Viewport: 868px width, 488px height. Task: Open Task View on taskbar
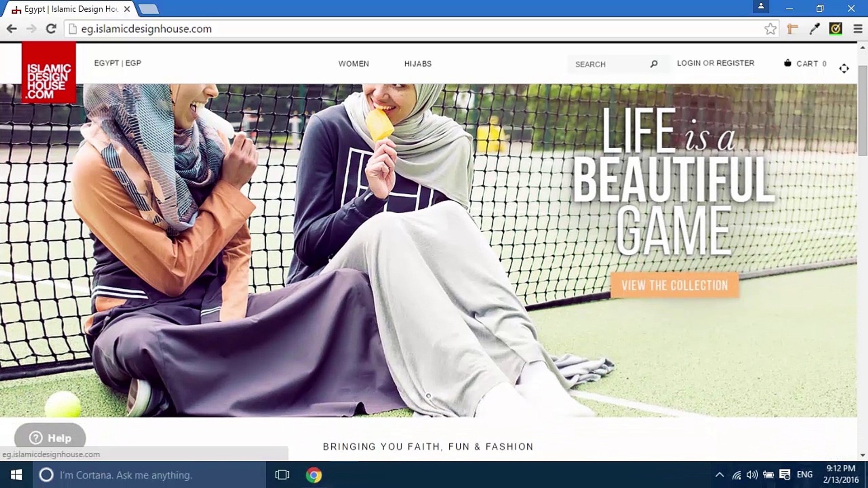click(282, 475)
